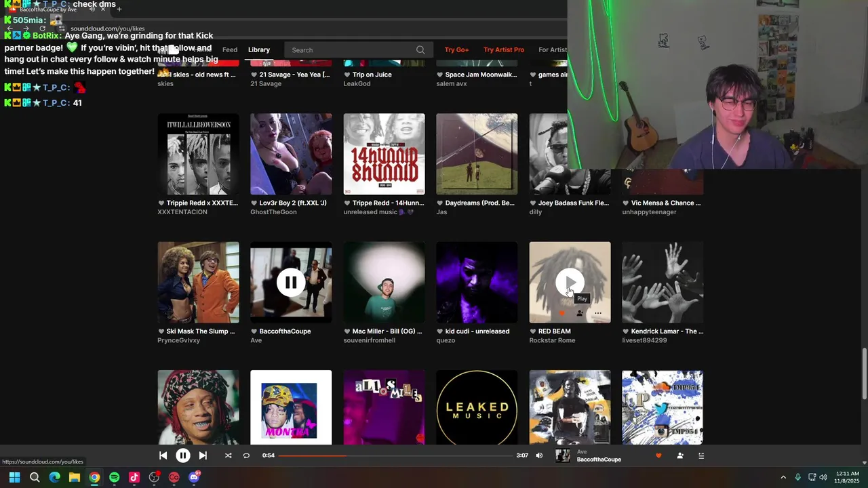Click the current track artwork in player bar
The width and height of the screenshot is (868, 488).
(563, 455)
